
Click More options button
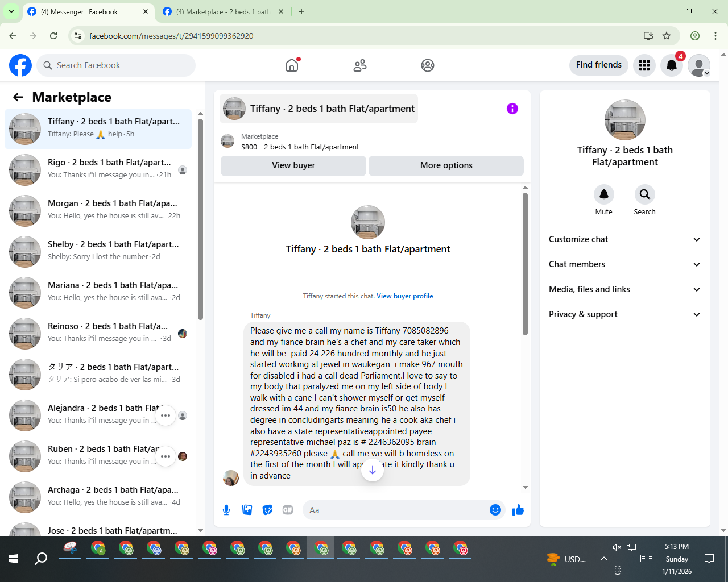point(446,165)
